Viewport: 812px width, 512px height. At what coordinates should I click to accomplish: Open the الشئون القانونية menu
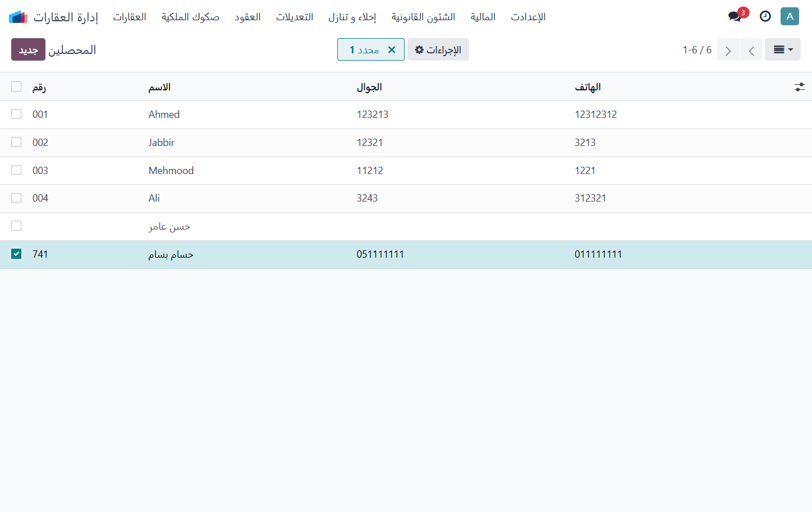pyautogui.click(x=424, y=17)
